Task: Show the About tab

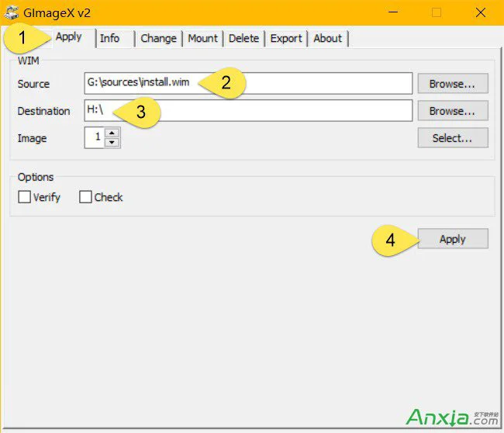Action: point(328,38)
